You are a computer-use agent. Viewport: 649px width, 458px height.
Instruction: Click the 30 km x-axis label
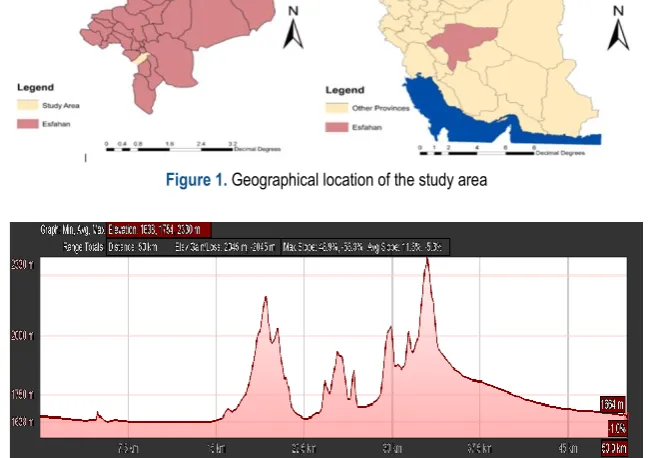coord(392,448)
